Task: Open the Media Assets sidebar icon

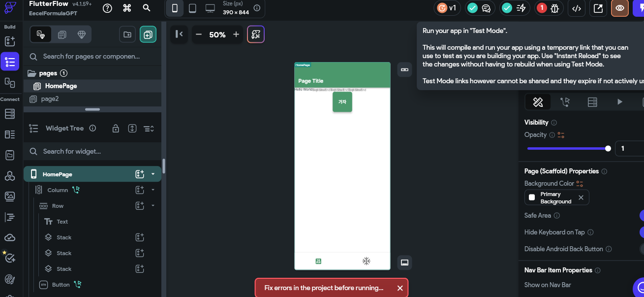Action: (x=10, y=196)
